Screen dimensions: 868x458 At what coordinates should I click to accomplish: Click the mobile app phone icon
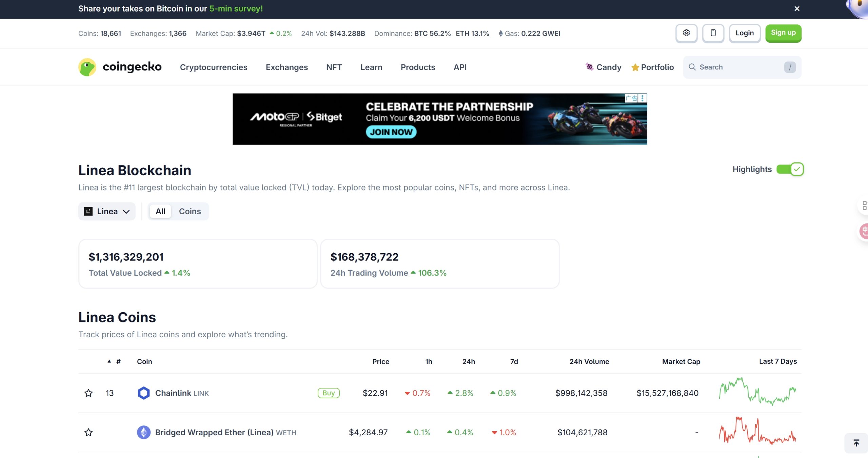[x=713, y=33]
